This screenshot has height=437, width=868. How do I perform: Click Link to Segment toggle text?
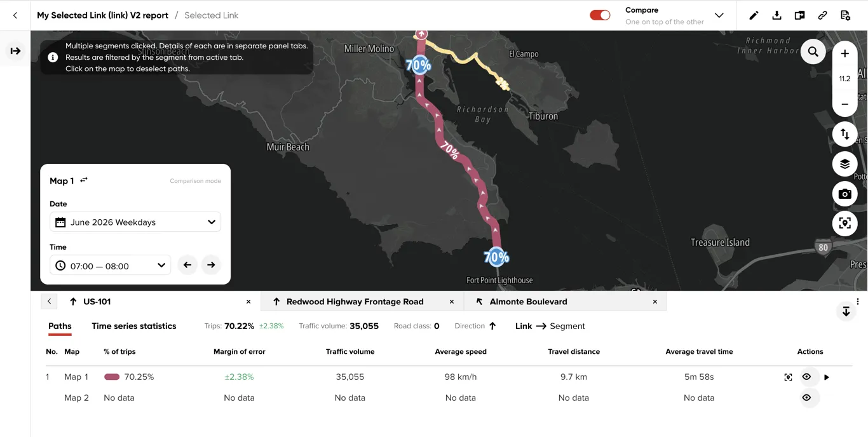tap(550, 326)
